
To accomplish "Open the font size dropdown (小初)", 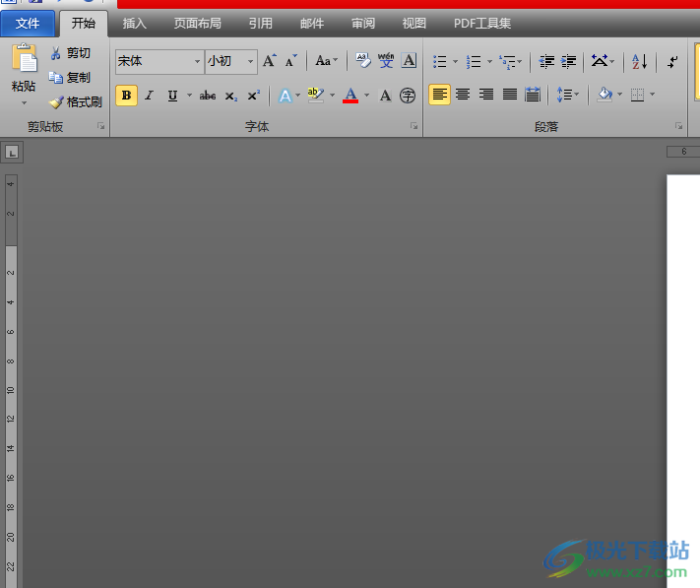I will [x=250, y=61].
